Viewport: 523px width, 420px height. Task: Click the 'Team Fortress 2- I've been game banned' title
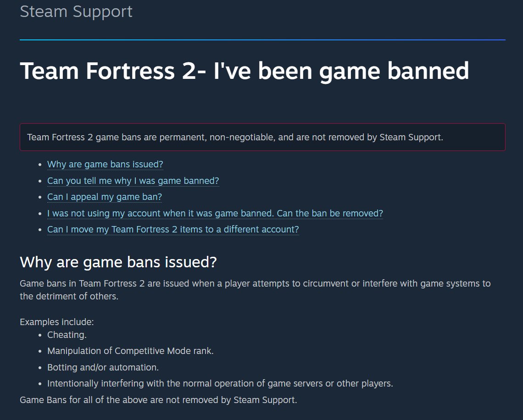244,71
